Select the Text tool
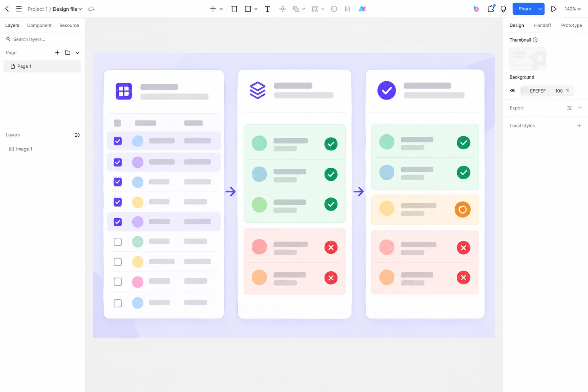The width and height of the screenshot is (588, 392). click(x=268, y=9)
